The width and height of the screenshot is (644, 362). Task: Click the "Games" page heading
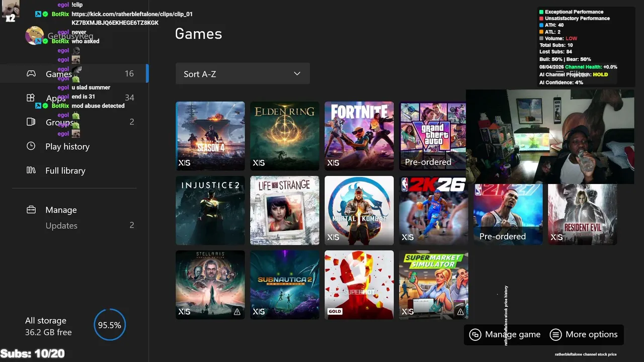(x=198, y=34)
